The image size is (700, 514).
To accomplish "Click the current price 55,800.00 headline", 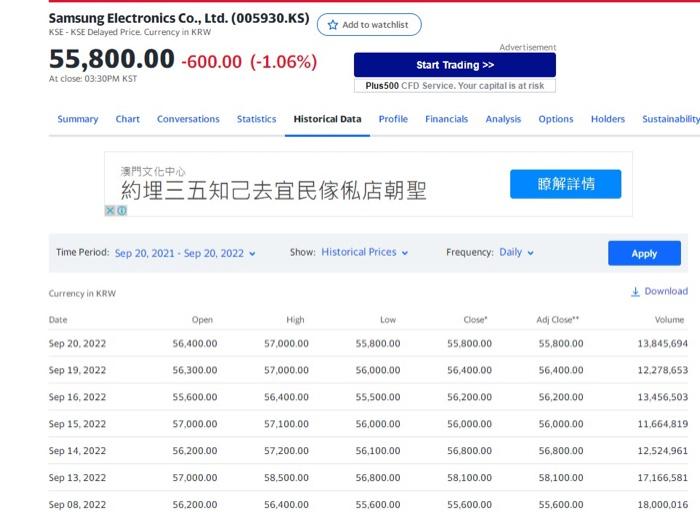I will (112, 59).
